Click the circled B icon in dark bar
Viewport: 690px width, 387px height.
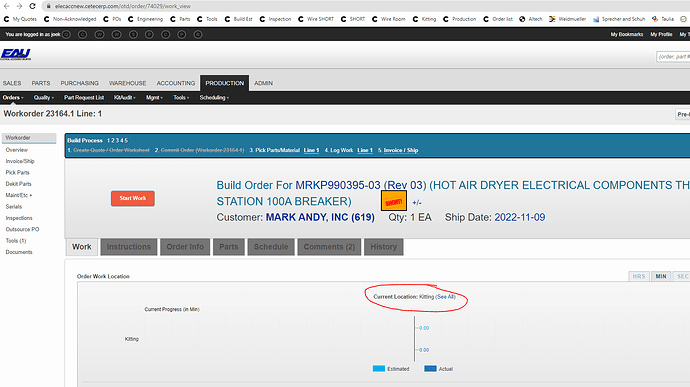(x=198, y=34)
